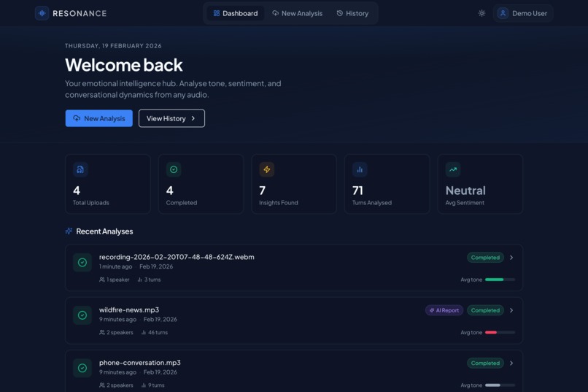Open the wildfire-news.mp3 file name
Image resolution: width=588 pixels, height=392 pixels.
[x=129, y=310]
